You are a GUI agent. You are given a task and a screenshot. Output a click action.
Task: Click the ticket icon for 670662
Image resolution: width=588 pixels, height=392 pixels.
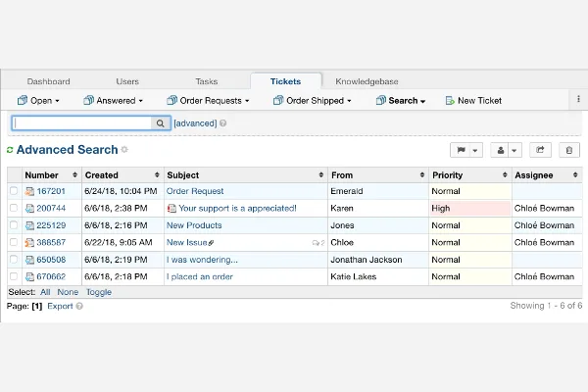click(x=29, y=276)
